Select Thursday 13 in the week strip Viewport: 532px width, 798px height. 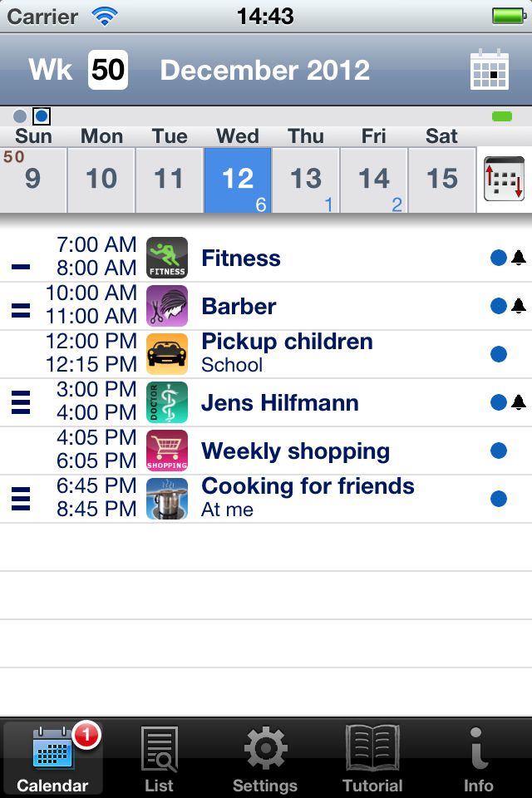click(306, 180)
